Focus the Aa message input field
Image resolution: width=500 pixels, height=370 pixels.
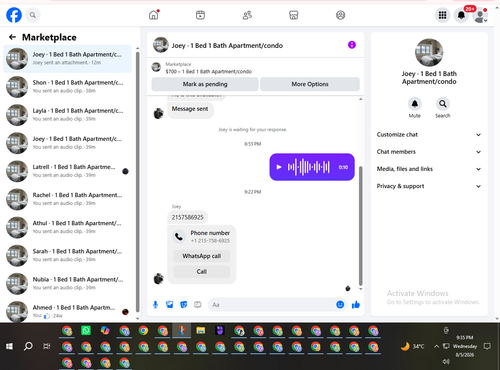click(272, 305)
